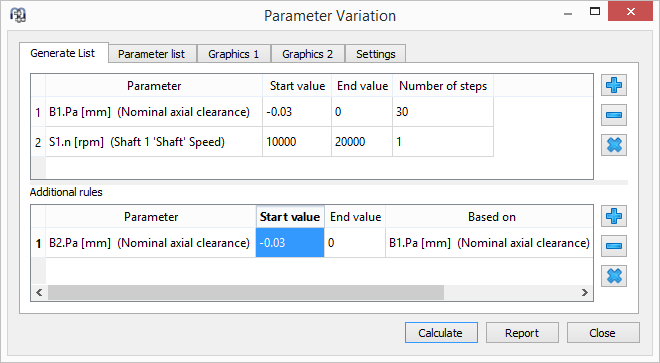Remove a parameter row with the upper minus icon

pos(614,115)
